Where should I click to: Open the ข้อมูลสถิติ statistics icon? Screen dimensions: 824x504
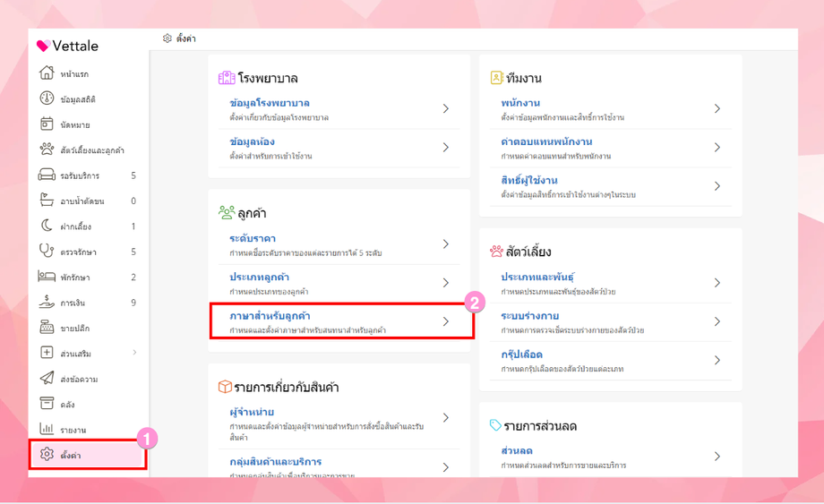click(47, 98)
